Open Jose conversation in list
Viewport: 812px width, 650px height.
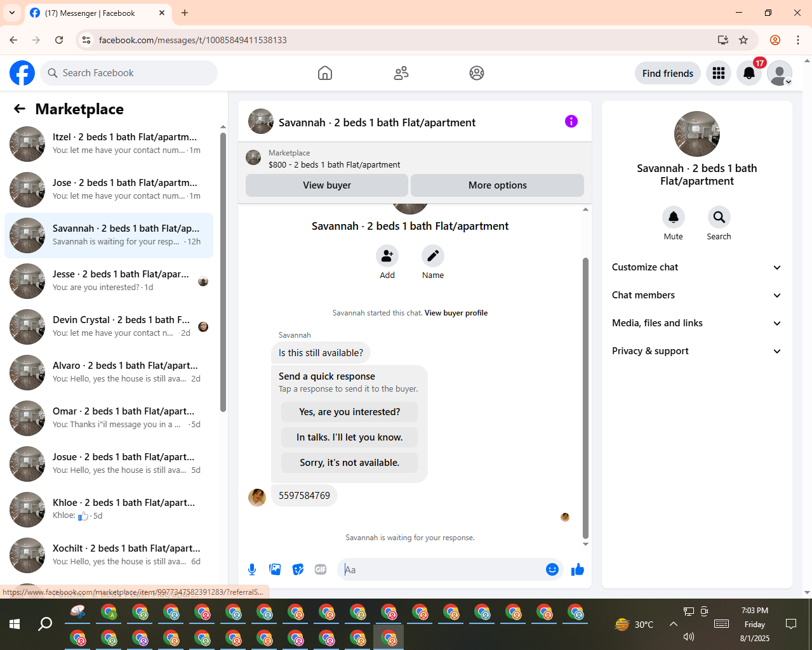click(x=109, y=190)
